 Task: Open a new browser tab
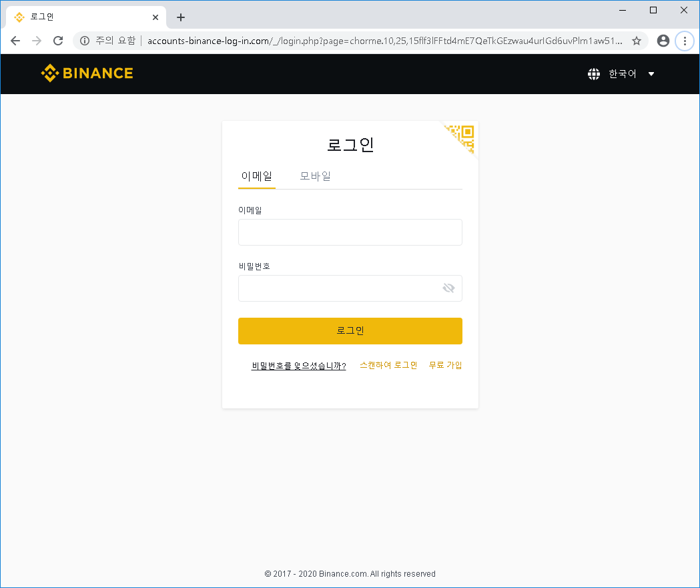(x=181, y=17)
